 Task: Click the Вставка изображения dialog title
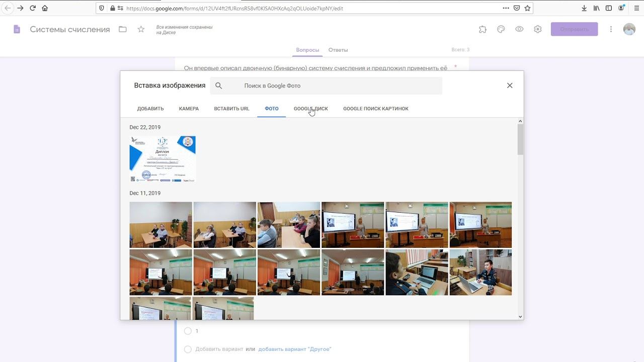[x=170, y=85]
